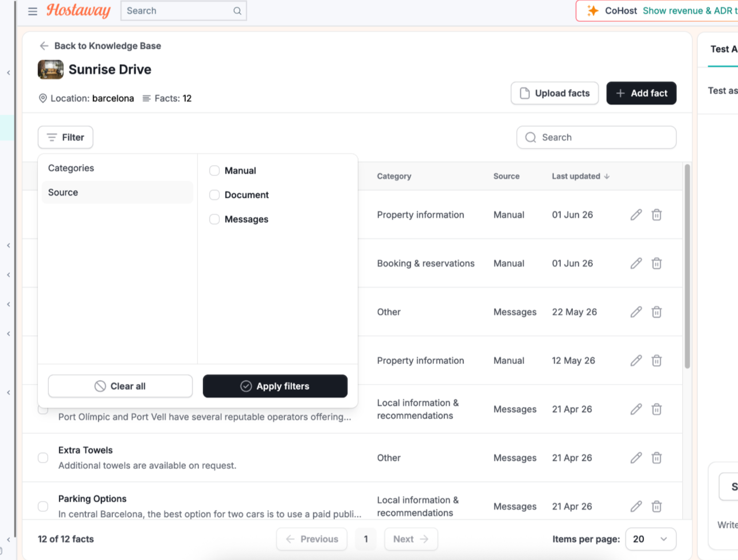Click '12 of 12 facts' text
The height and width of the screenshot is (560, 738).
66,539
